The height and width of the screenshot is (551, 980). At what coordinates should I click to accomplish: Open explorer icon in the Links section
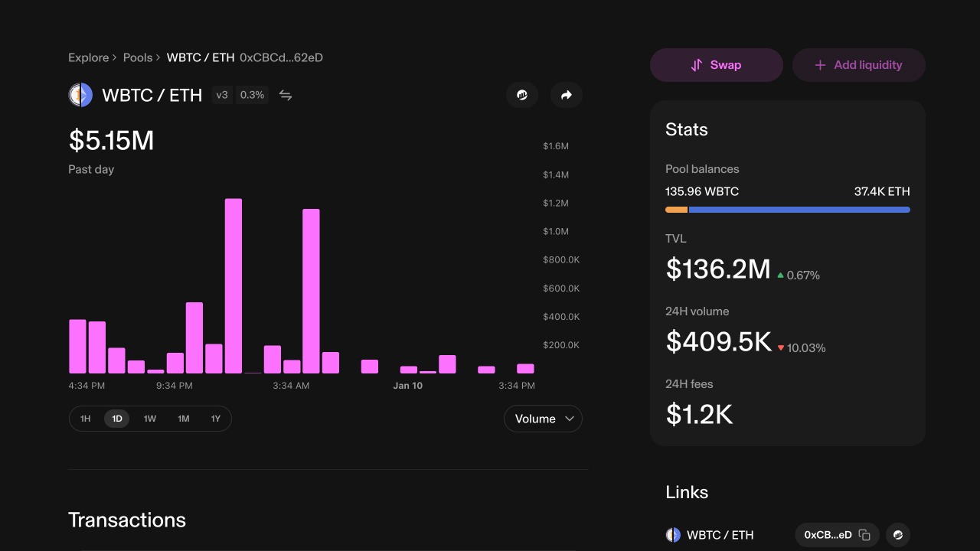click(x=898, y=535)
